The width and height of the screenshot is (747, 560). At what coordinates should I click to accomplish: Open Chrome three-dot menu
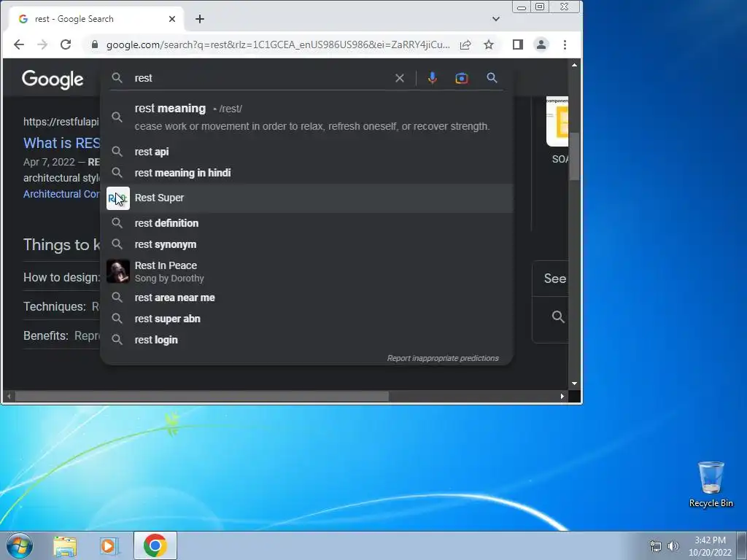565,44
